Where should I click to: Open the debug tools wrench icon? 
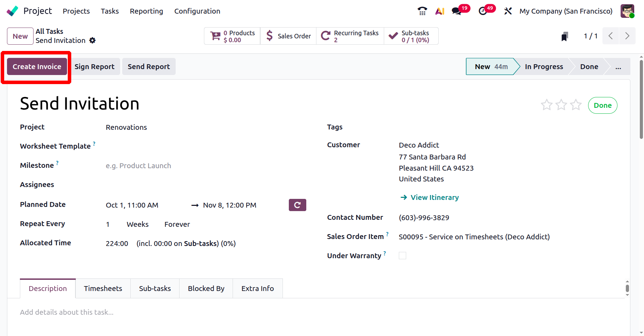[x=508, y=11]
